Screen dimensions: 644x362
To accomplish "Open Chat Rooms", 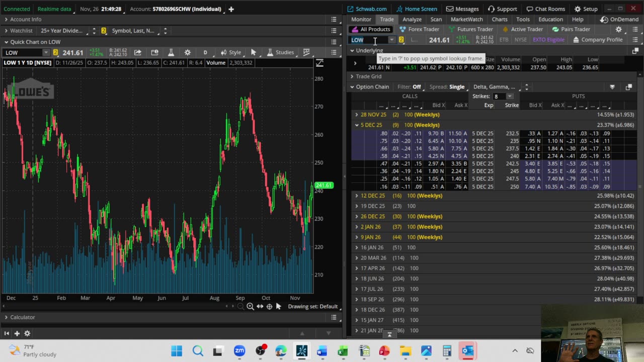I will (546, 9).
